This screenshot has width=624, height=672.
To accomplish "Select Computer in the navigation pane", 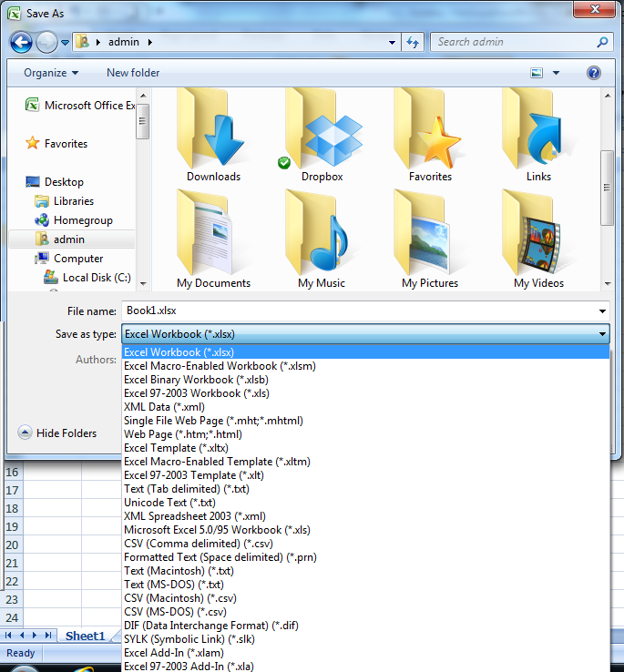I will (68, 259).
